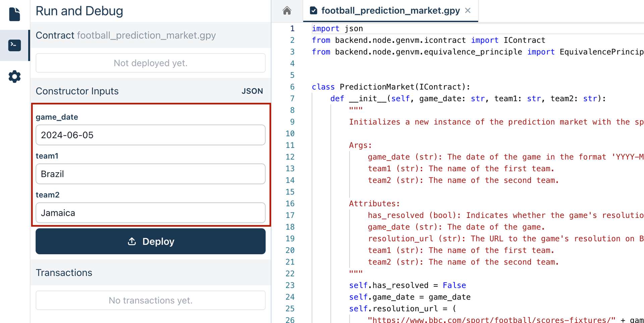Click the file icon on the editor tab
Image resolution: width=644 pixels, height=323 pixels.
tap(313, 11)
